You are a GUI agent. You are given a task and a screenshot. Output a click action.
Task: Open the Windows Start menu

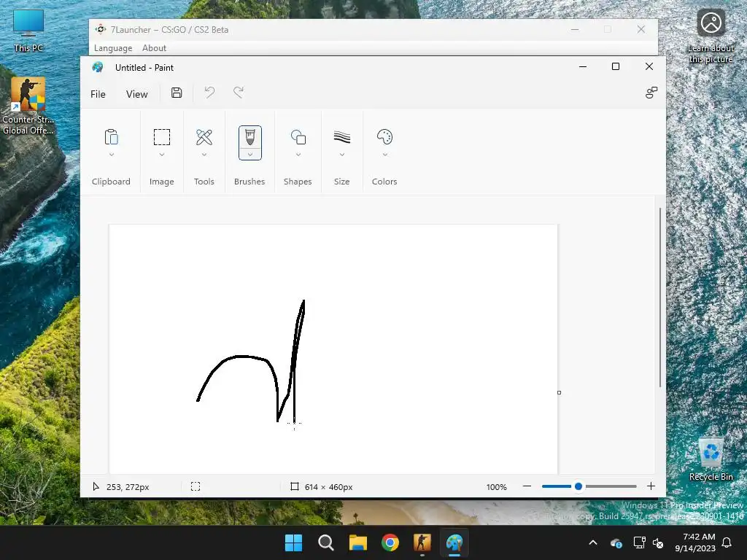click(293, 542)
